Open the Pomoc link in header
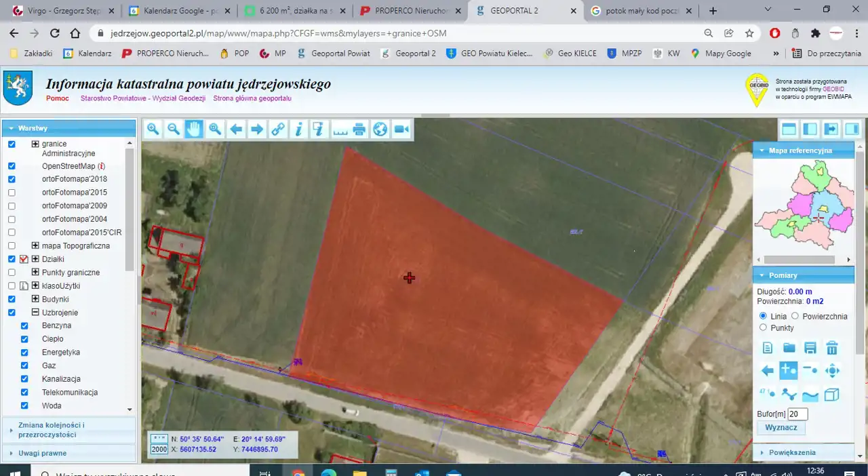 pyautogui.click(x=58, y=98)
